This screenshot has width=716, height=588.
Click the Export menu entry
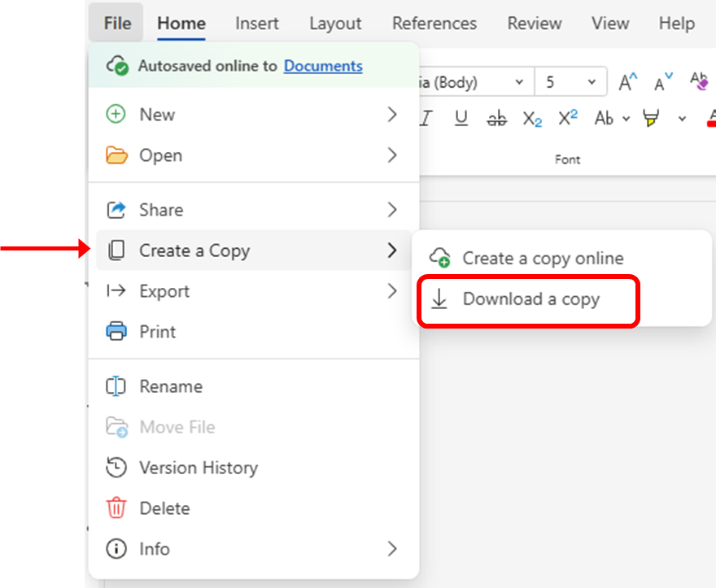tap(253, 291)
